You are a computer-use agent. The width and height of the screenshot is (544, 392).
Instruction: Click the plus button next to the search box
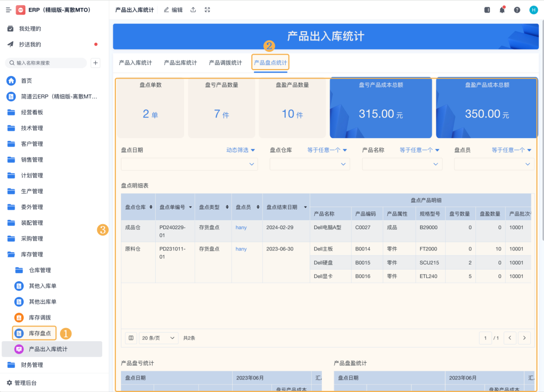click(x=95, y=63)
